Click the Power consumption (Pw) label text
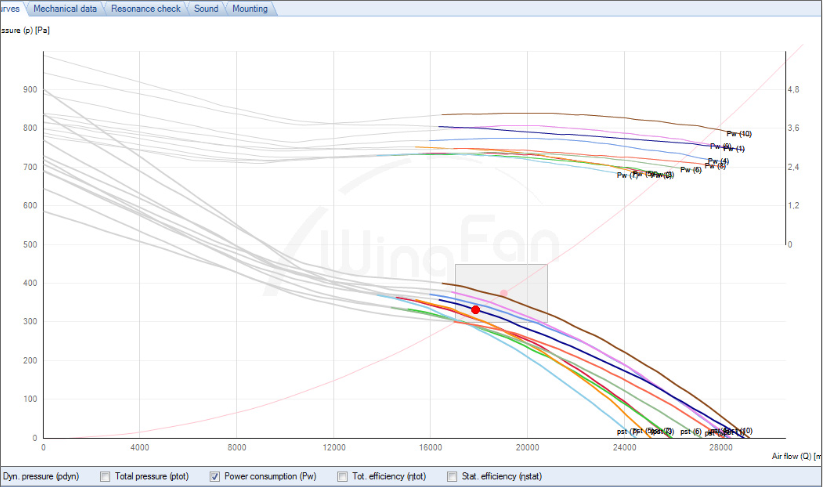823x487 pixels. click(268, 477)
